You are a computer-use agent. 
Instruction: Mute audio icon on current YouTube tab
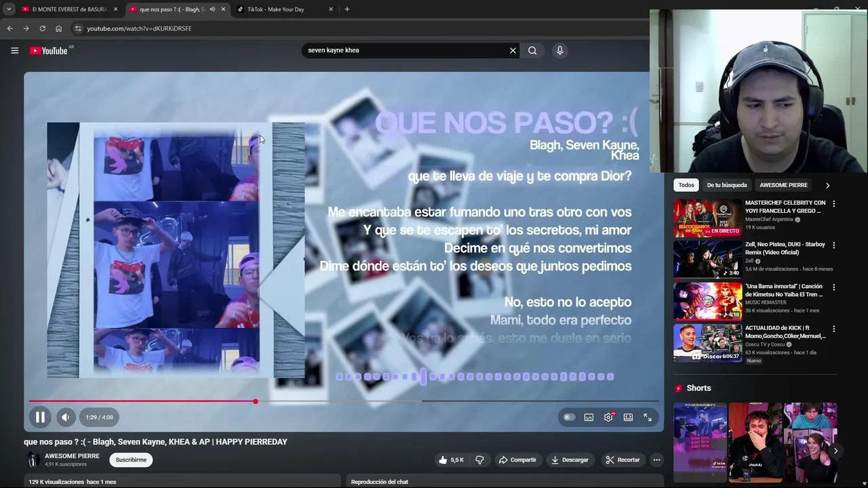pyautogui.click(x=212, y=9)
